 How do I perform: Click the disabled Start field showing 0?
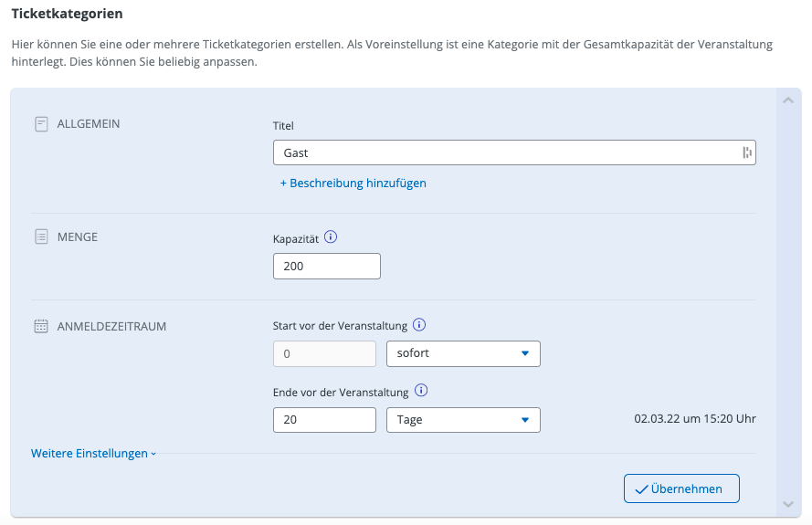click(x=324, y=353)
